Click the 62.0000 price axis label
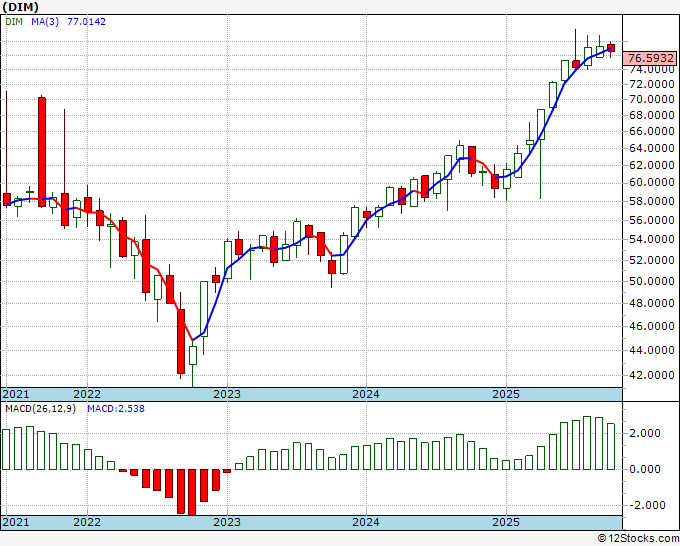This screenshot has width=680, height=546. tap(652, 165)
